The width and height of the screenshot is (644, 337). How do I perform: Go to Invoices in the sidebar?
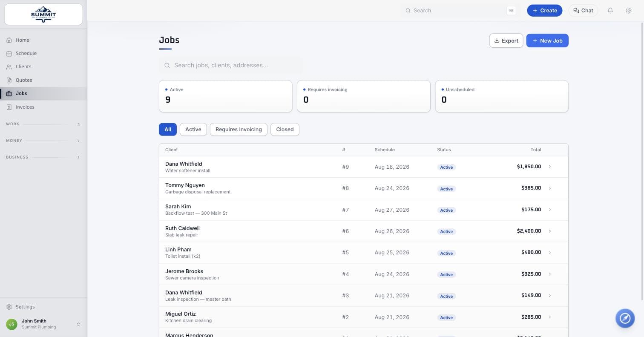click(43, 107)
